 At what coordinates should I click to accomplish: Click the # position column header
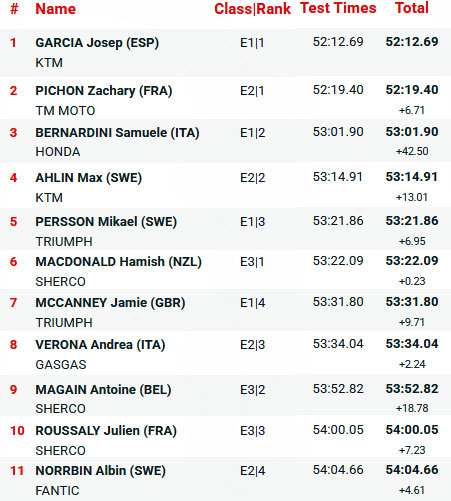[14, 9]
